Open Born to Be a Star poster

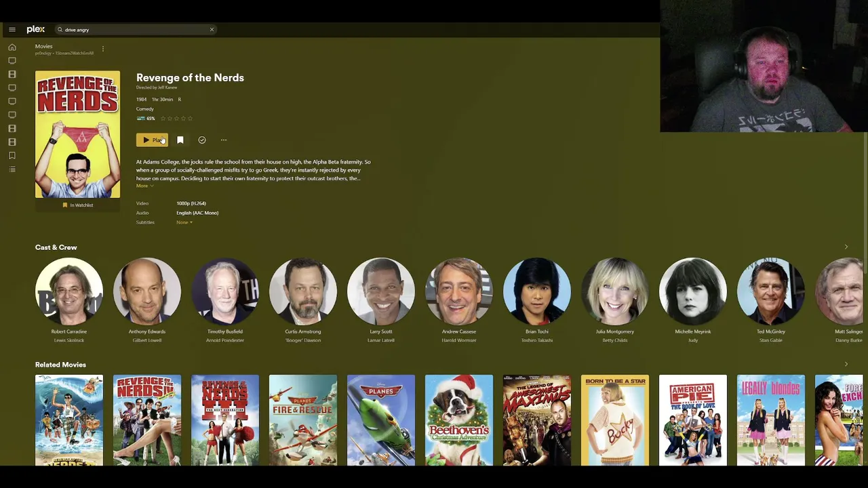pos(615,420)
